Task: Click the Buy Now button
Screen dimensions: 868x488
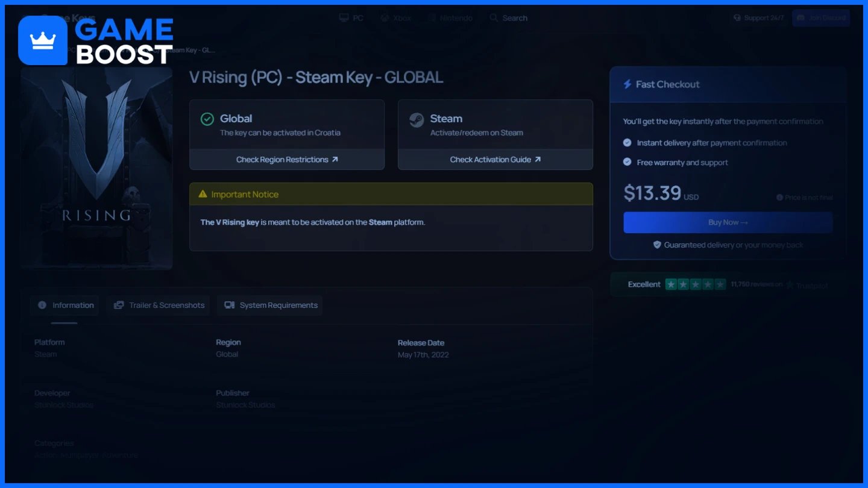Action: (x=728, y=222)
